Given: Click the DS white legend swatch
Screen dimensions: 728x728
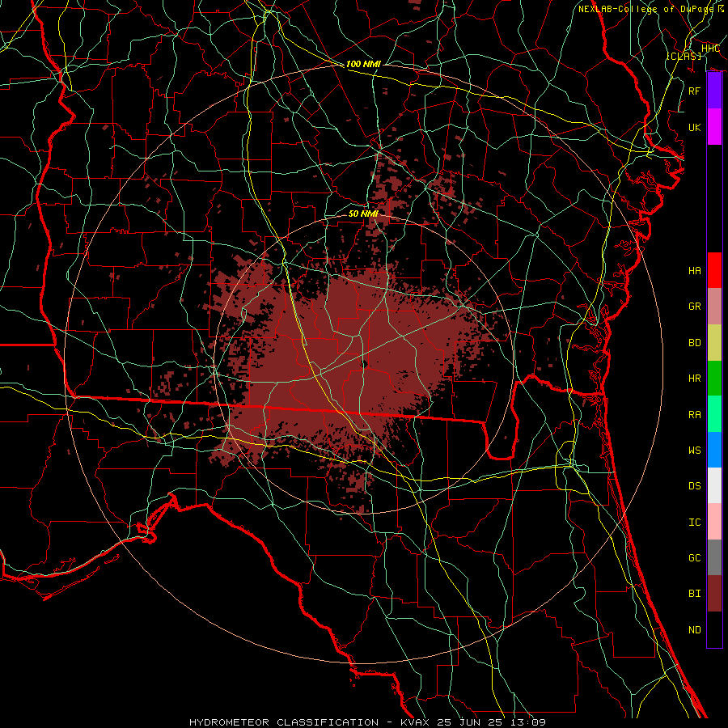Looking at the screenshot, I should click(x=714, y=485).
